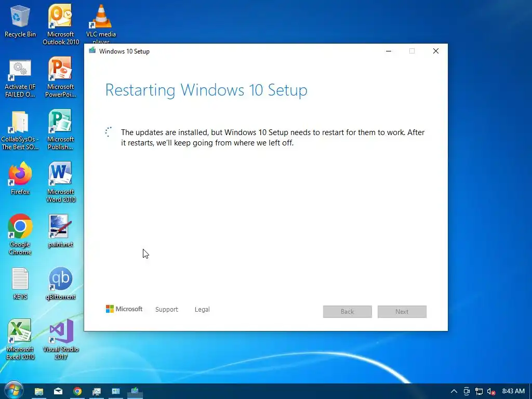This screenshot has height=399, width=532.
Task: Click the Microsoft logo in Setup
Action: tap(124, 309)
